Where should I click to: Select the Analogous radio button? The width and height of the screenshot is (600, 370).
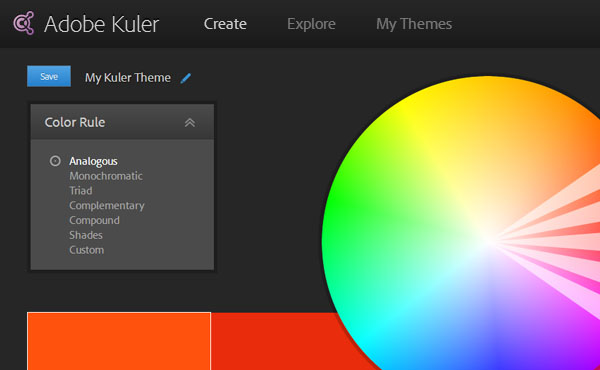point(55,161)
